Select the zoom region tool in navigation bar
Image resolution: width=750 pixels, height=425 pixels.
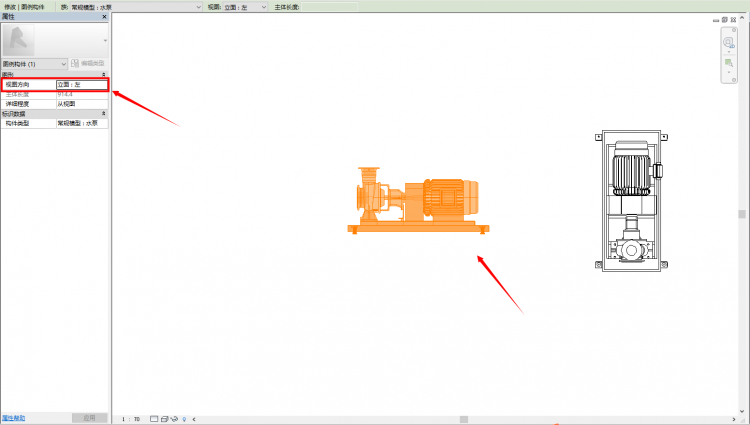tap(728, 63)
